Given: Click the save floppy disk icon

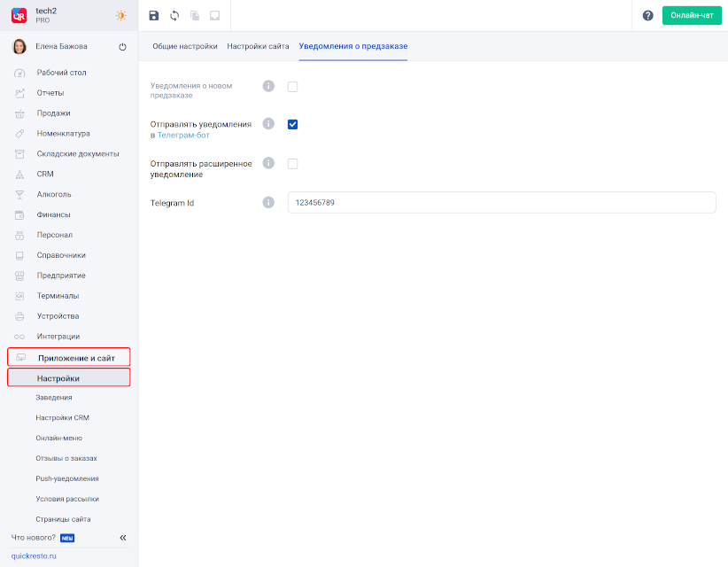Looking at the screenshot, I should click(x=154, y=16).
